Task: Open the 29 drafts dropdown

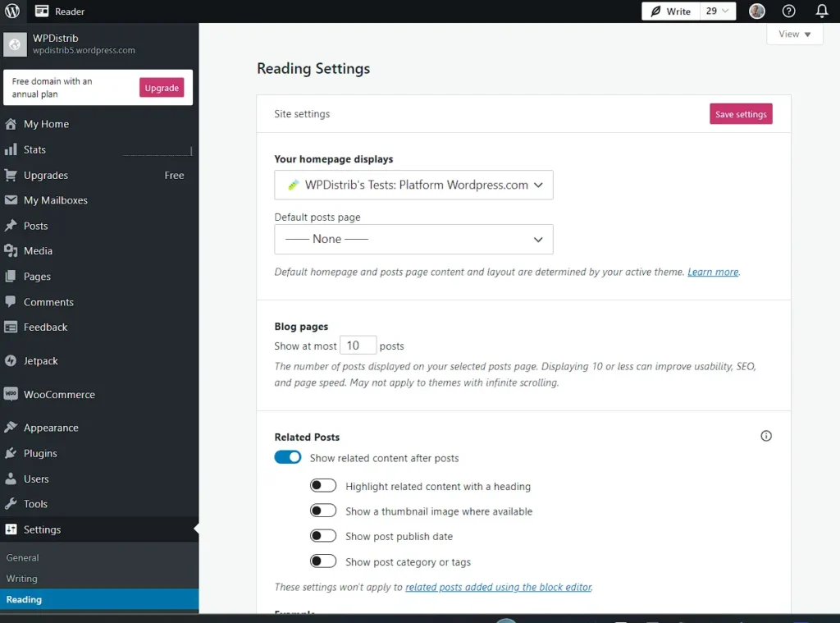Action: (717, 11)
